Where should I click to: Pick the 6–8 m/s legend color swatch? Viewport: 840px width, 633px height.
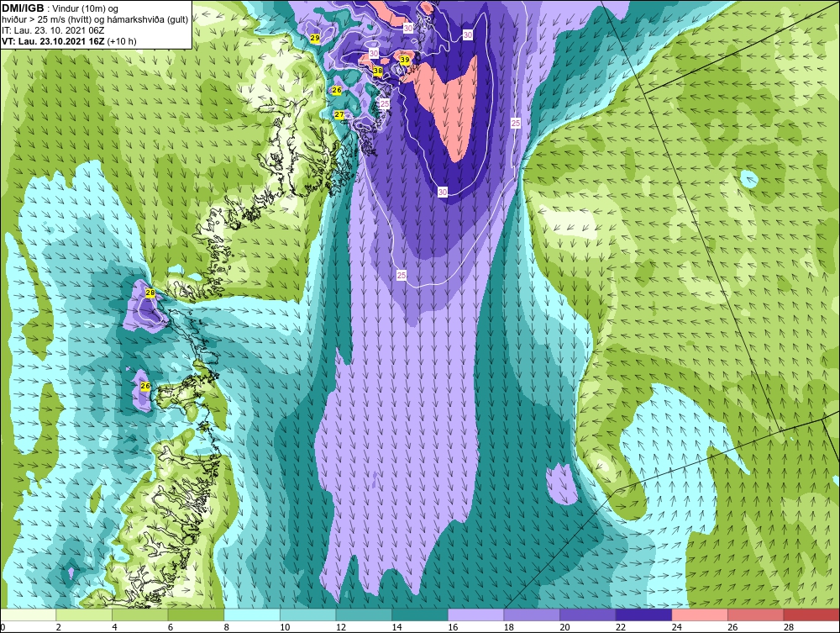(196, 615)
